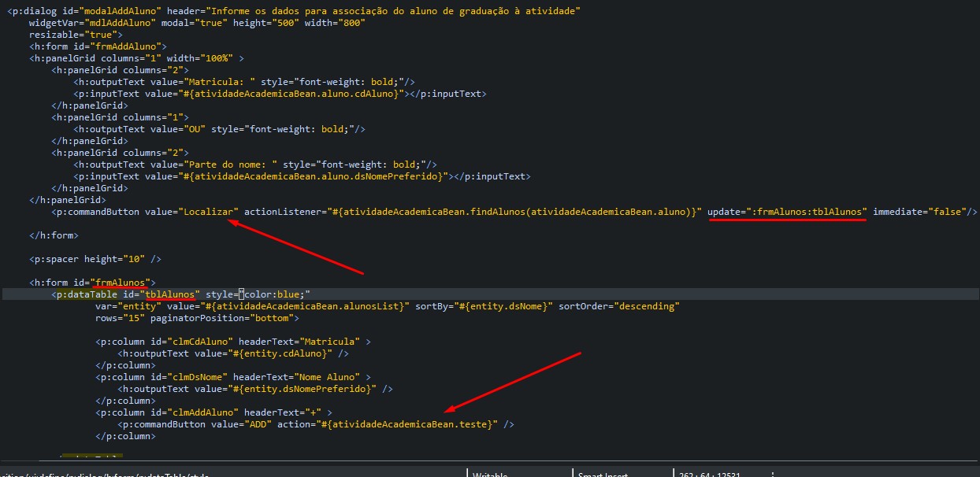Click the "clmDsNome" column id

(189, 377)
